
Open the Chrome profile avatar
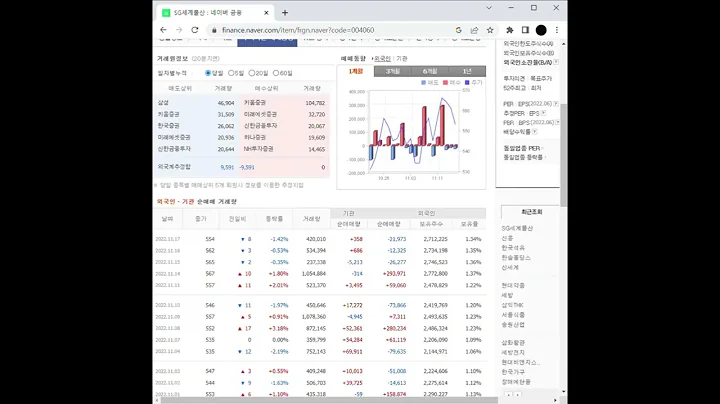(541, 30)
